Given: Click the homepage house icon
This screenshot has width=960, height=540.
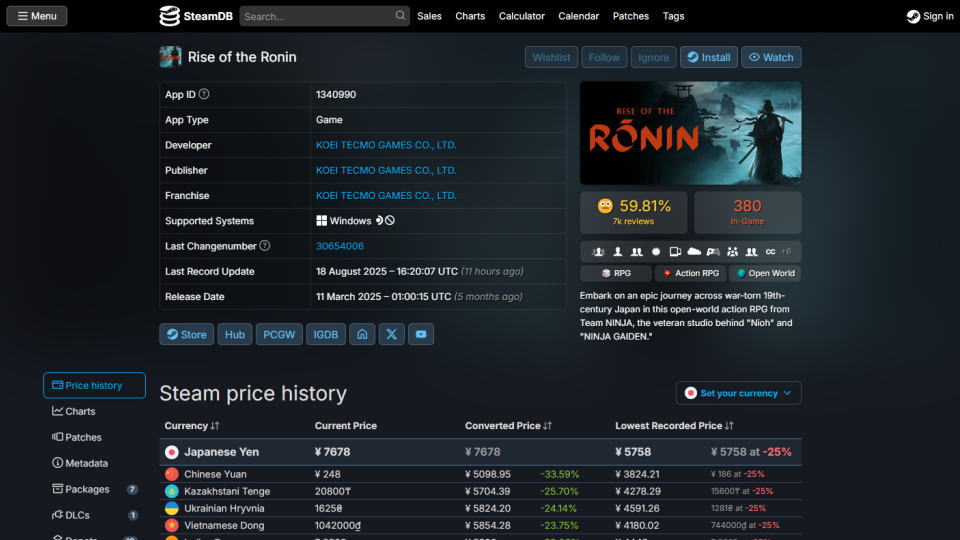Looking at the screenshot, I should click(362, 334).
